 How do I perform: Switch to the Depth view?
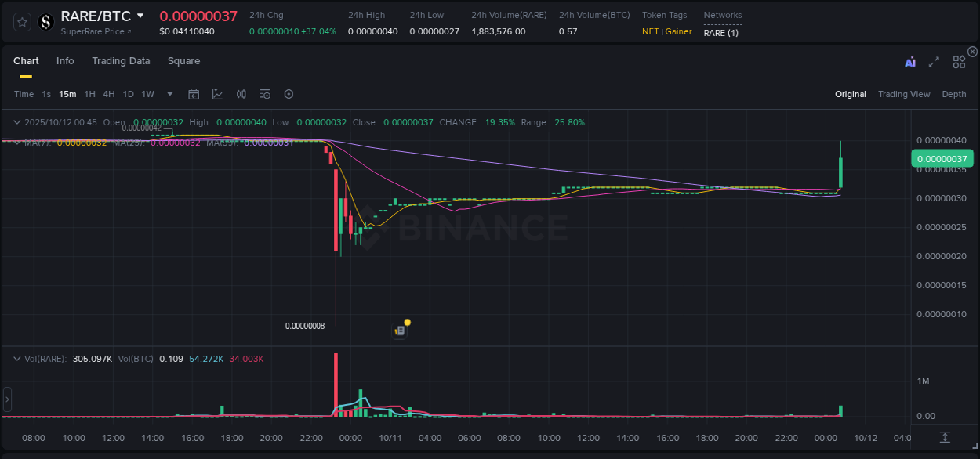tap(954, 94)
